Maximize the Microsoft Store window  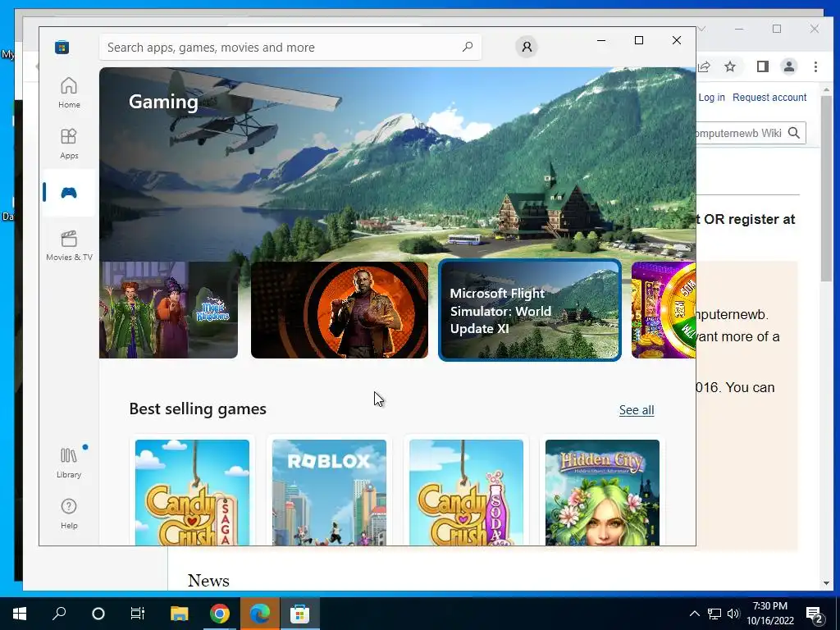638,40
